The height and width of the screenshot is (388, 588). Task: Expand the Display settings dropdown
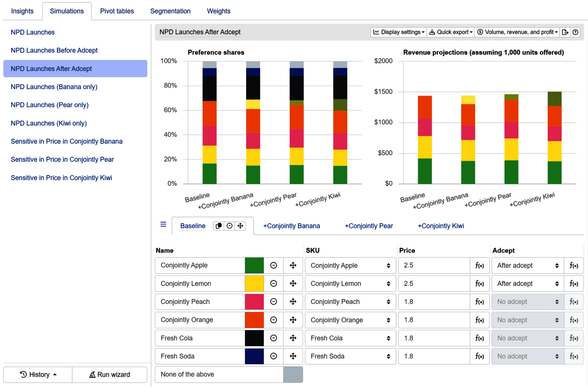coord(399,32)
